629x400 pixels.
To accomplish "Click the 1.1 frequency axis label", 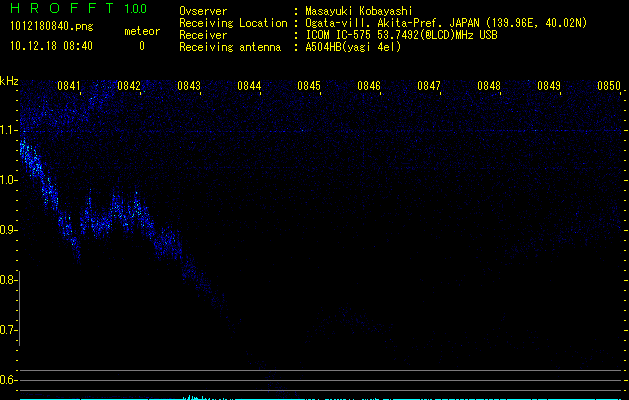I will coord(8,130).
